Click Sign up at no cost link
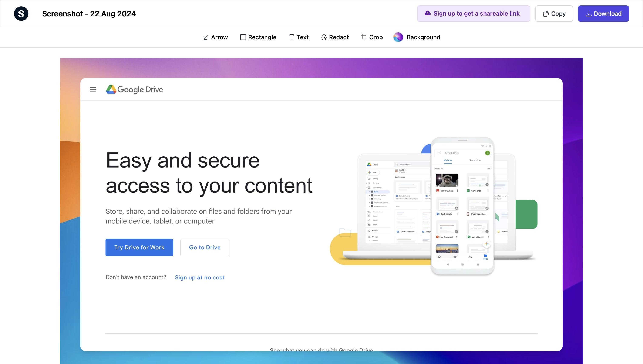Screen dimensions: 643x364 tap(200, 278)
